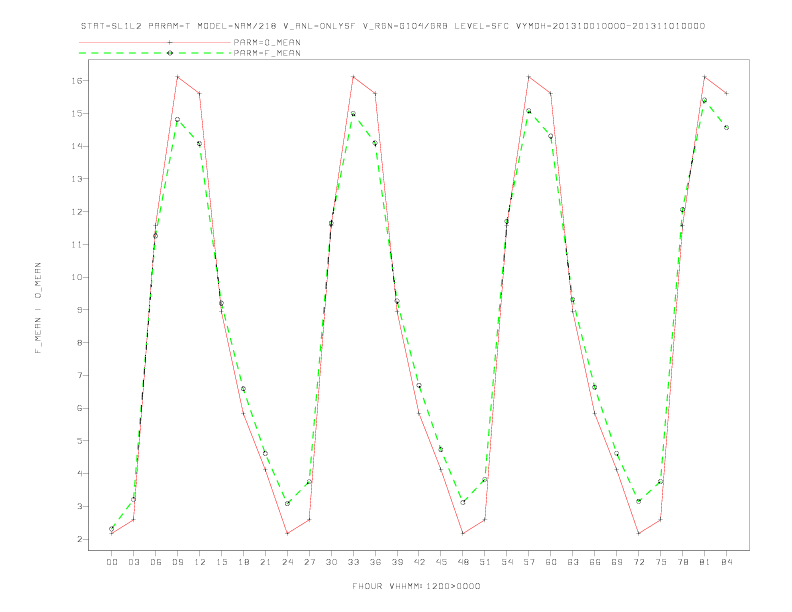Click x-axis tick label 03
Viewport: 792px width, 612px height.
pos(133,562)
